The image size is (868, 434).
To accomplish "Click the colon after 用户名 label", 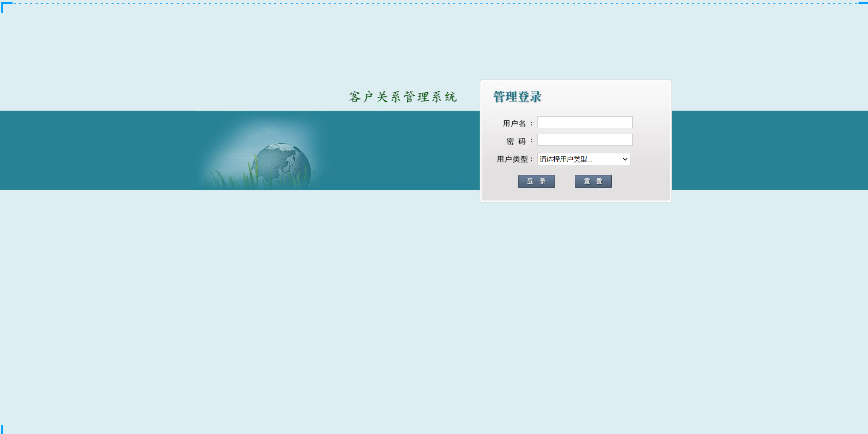I will click(x=531, y=123).
